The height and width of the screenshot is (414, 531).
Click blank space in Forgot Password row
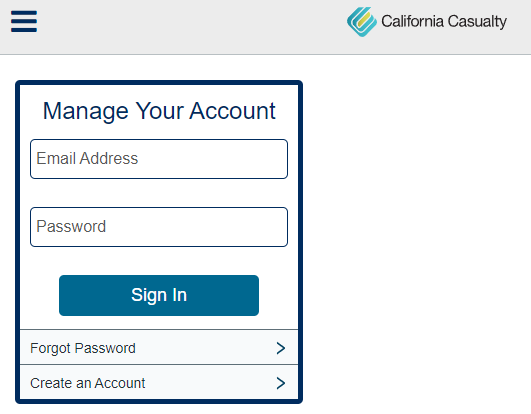tap(203, 348)
